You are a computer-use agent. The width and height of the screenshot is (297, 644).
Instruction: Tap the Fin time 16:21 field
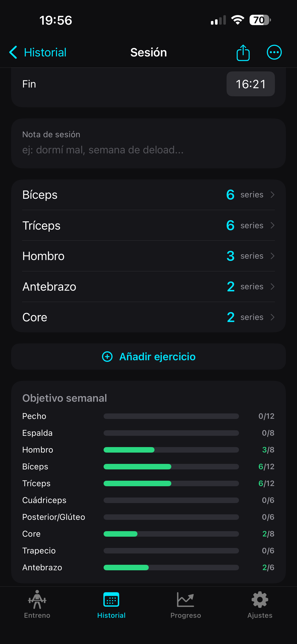coord(250,84)
